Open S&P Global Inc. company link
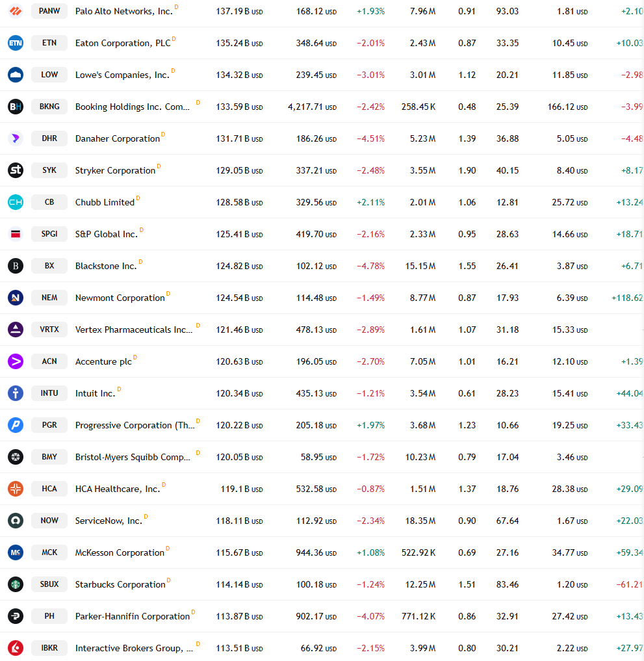This screenshot has height=661, width=644. (106, 234)
